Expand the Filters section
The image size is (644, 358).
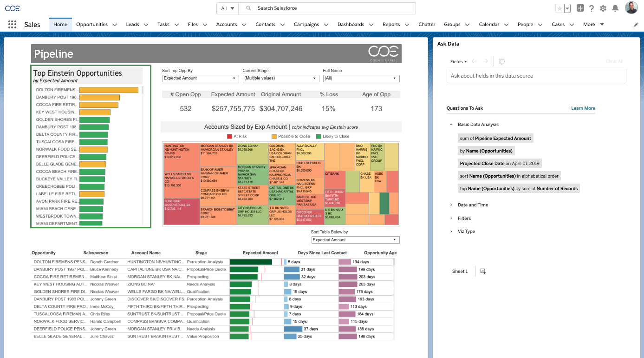[x=451, y=218]
